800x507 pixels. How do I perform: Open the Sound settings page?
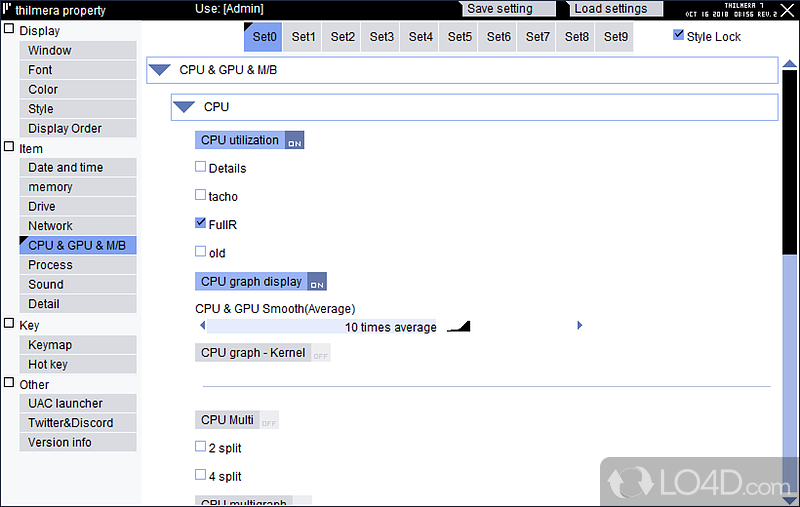pyautogui.click(x=78, y=284)
